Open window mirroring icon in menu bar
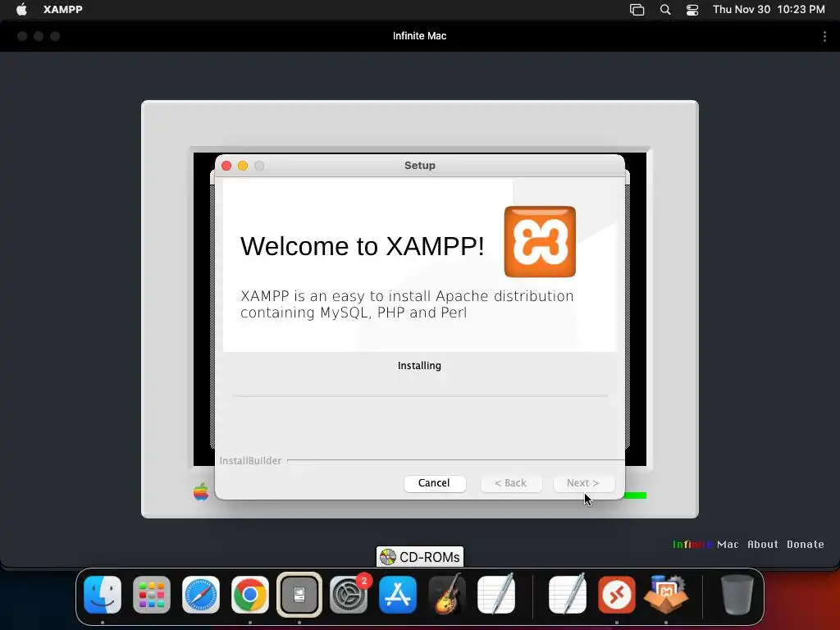Image resolution: width=840 pixels, height=630 pixels. [637, 9]
